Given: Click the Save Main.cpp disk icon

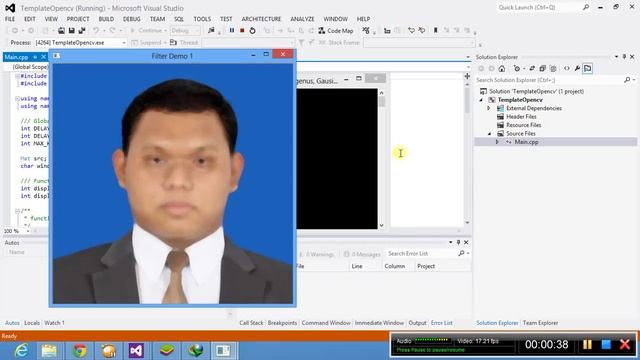Looking at the screenshot, I should pyautogui.click(x=71, y=31).
